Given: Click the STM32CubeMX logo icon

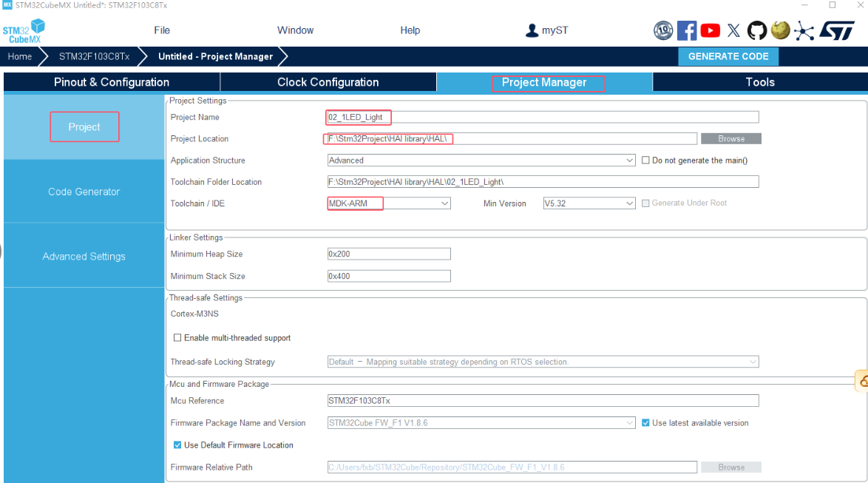Looking at the screenshot, I should 24,31.
